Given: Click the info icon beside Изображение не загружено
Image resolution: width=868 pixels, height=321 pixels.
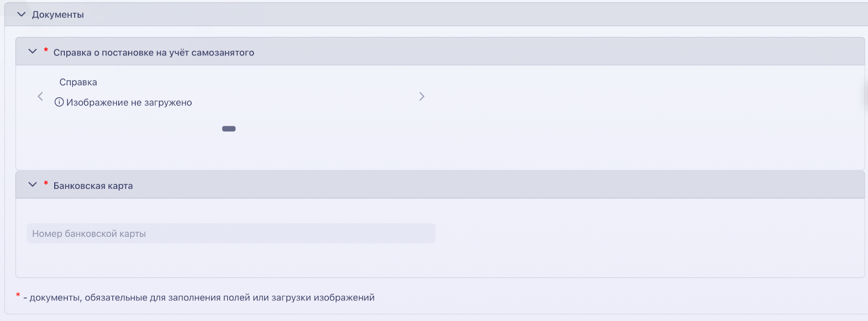Looking at the screenshot, I should [x=59, y=102].
